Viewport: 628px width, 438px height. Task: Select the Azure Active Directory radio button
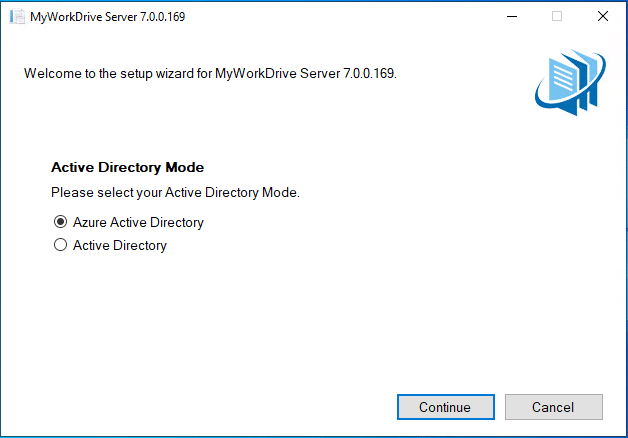(60, 222)
